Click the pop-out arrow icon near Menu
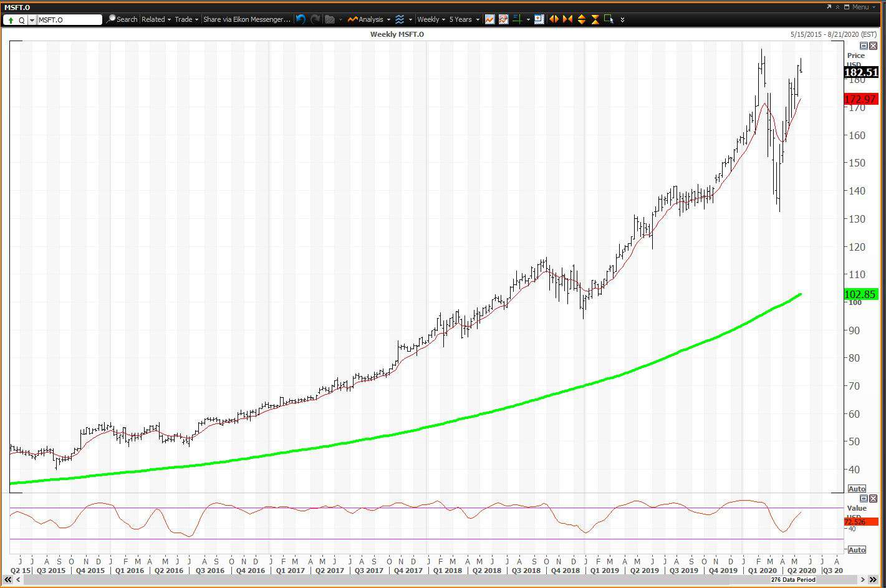This screenshot has height=588, width=886. click(829, 7)
